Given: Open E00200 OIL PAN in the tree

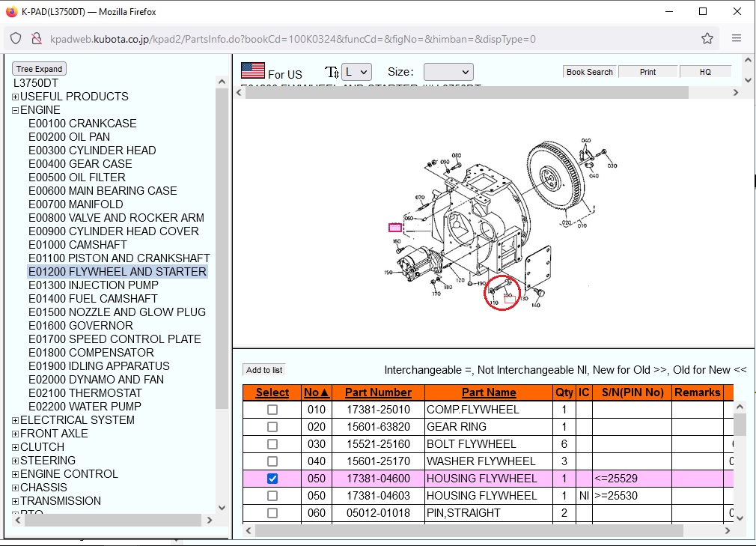Looking at the screenshot, I should click(70, 137).
